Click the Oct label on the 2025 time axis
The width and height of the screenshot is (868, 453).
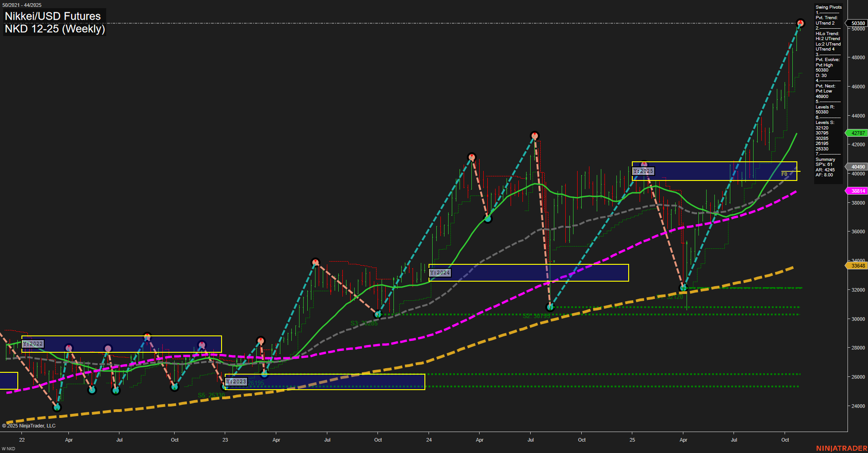pos(785,440)
